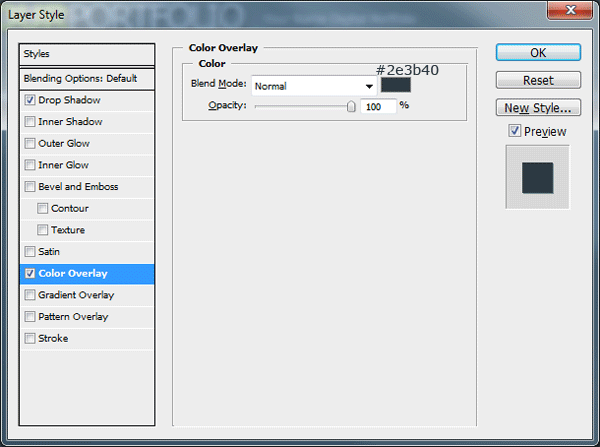Click the Opacity slider handle
This screenshot has height=447, width=600.
click(351, 106)
